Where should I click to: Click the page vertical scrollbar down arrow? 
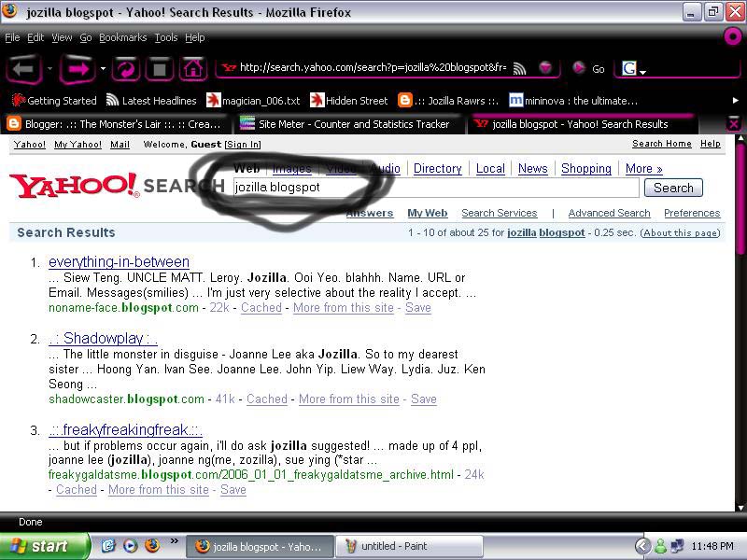click(x=740, y=507)
